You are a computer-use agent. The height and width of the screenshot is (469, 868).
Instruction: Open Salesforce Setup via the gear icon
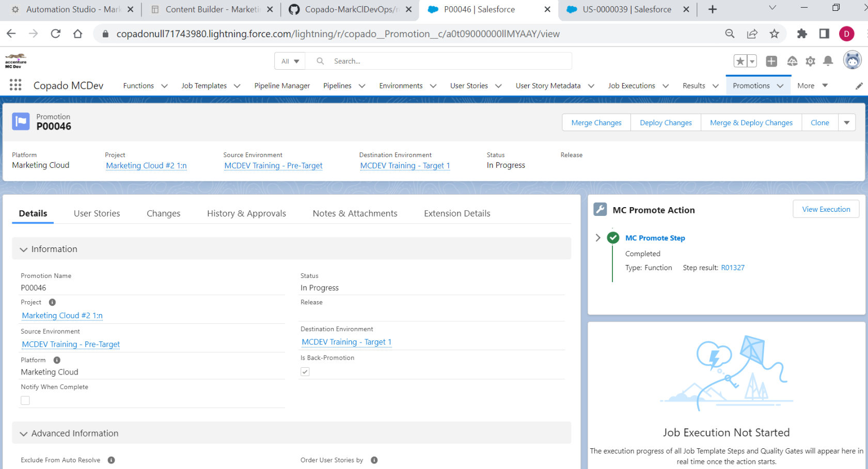[x=810, y=61]
